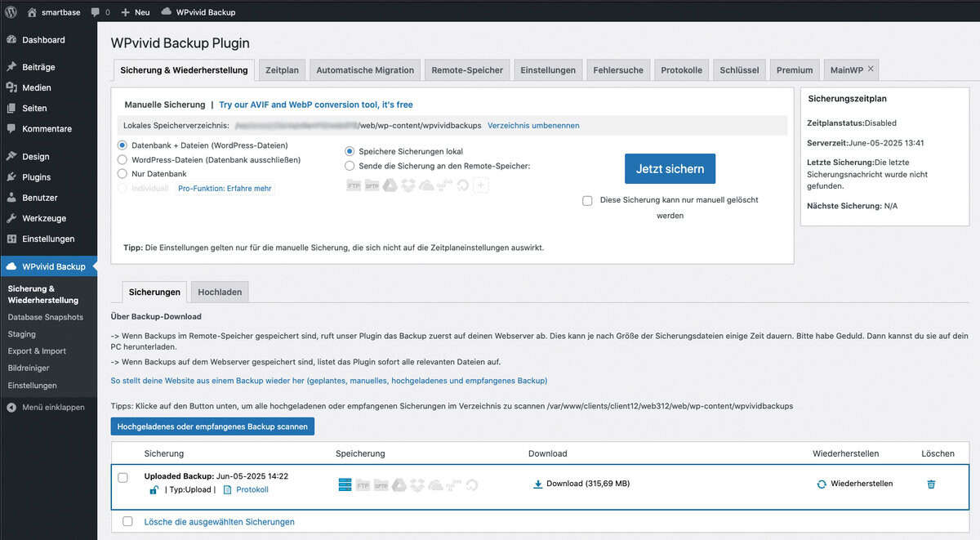Screen dimensions: 980x540
Task: Add remote storage with the plus icon
Action: tap(481, 185)
